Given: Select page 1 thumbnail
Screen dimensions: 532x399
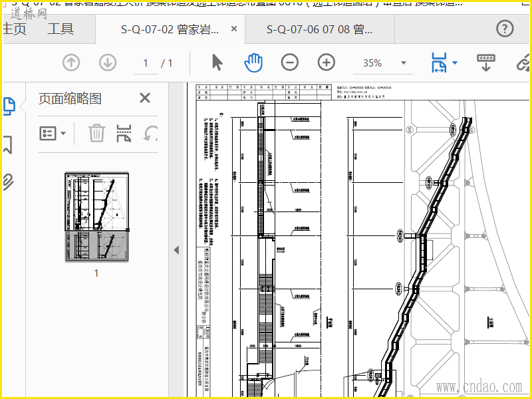Looking at the screenshot, I should [x=96, y=217].
